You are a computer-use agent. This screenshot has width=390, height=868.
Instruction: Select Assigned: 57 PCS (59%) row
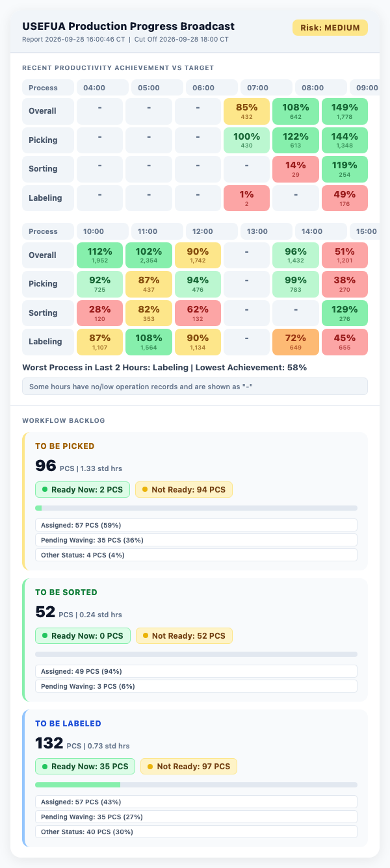point(196,525)
